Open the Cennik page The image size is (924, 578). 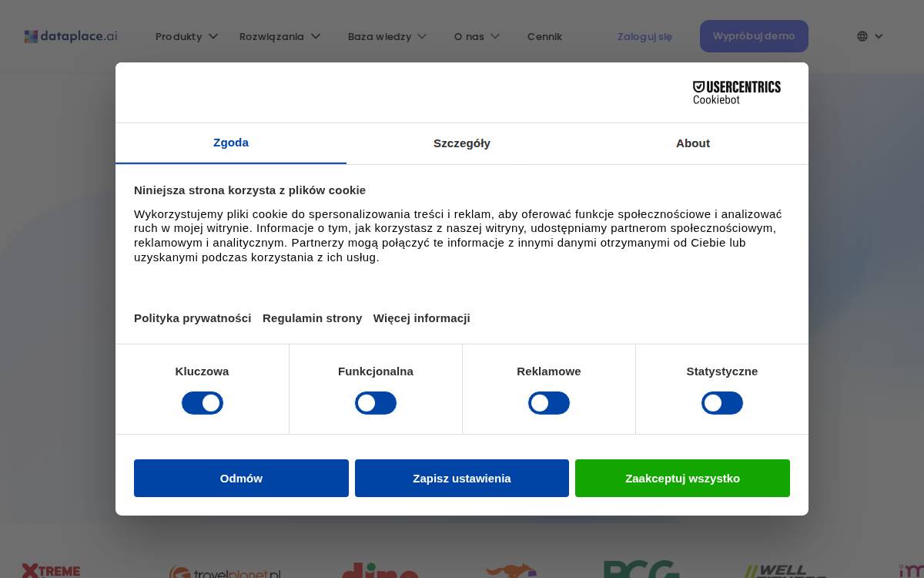tap(544, 36)
